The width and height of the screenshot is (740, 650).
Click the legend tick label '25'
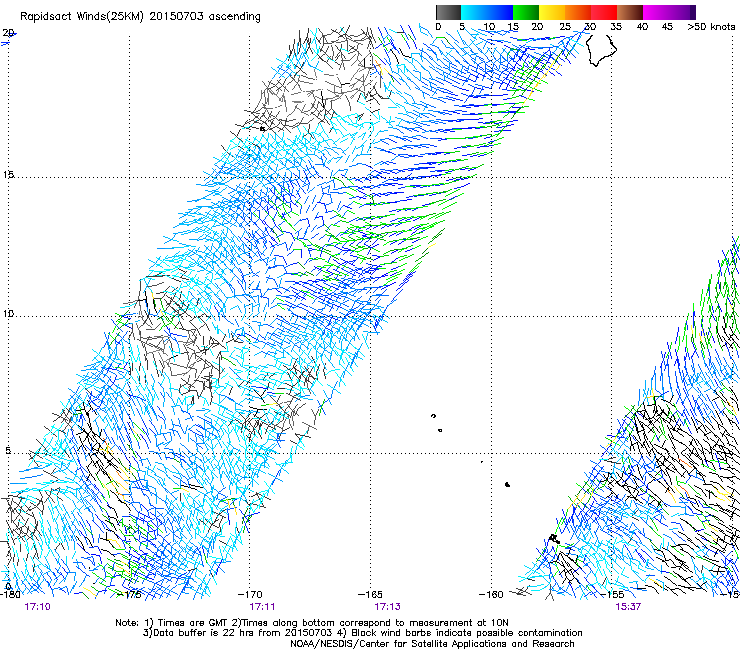click(x=565, y=27)
